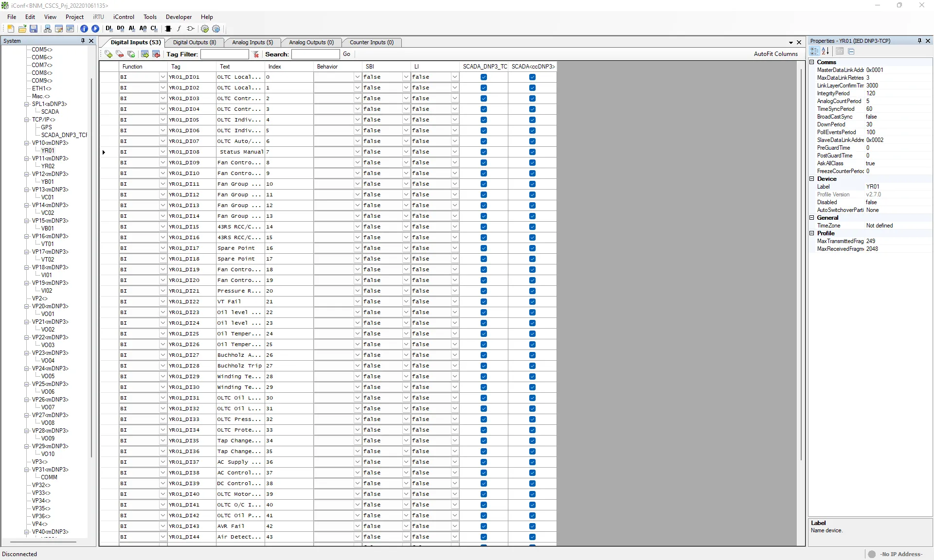
Task: Toggle SCADA<ccDNP3> checkbox for YR01_DI22
Action: [532, 301]
